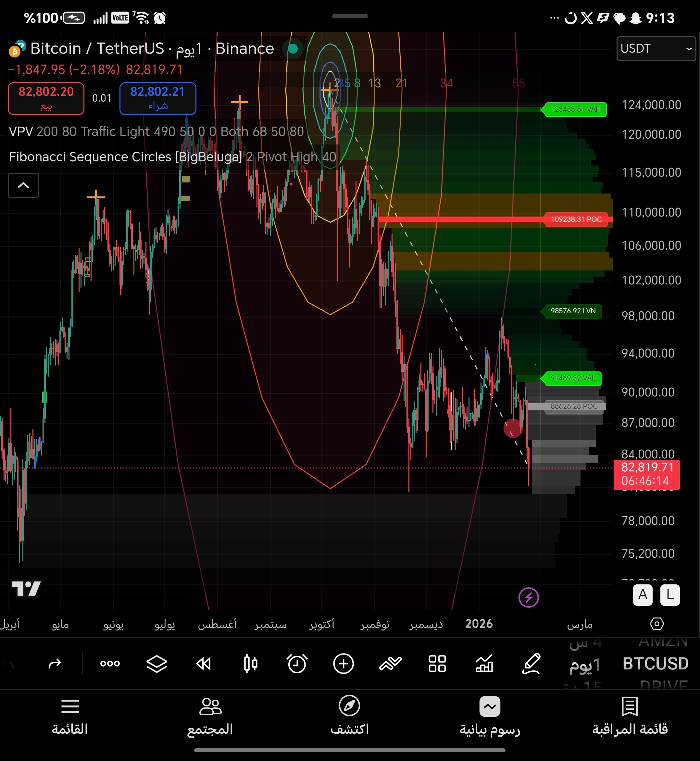Toggle auto scale A button
700x761 pixels.
coord(643,595)
